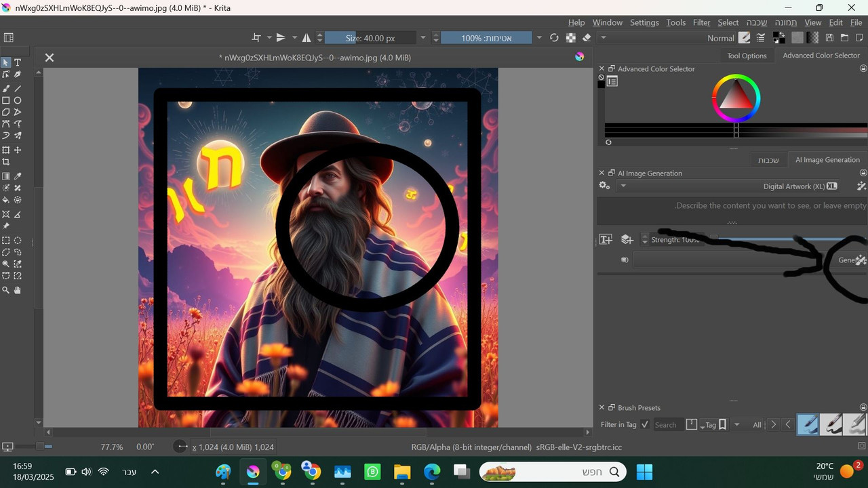The width and height of the screenshot is (868, 488).
Task: Select the Reference Images pin tool
Action: tap(6, 226)
